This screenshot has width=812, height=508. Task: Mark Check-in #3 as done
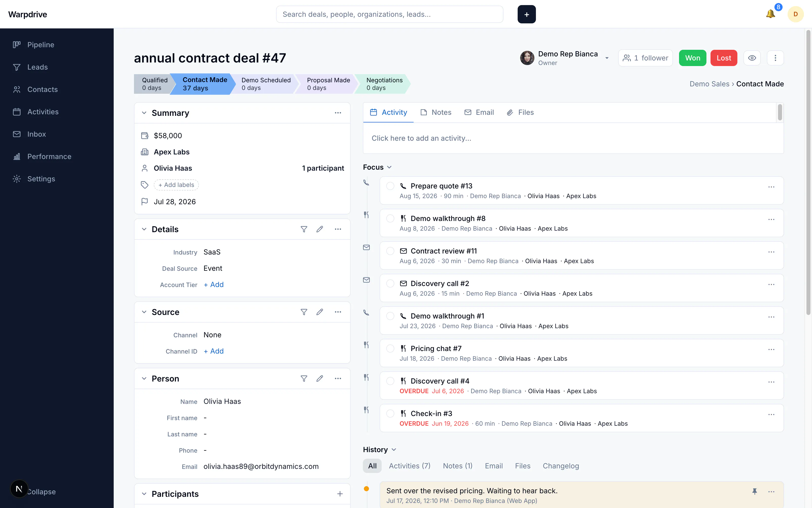tap(390, 414)
